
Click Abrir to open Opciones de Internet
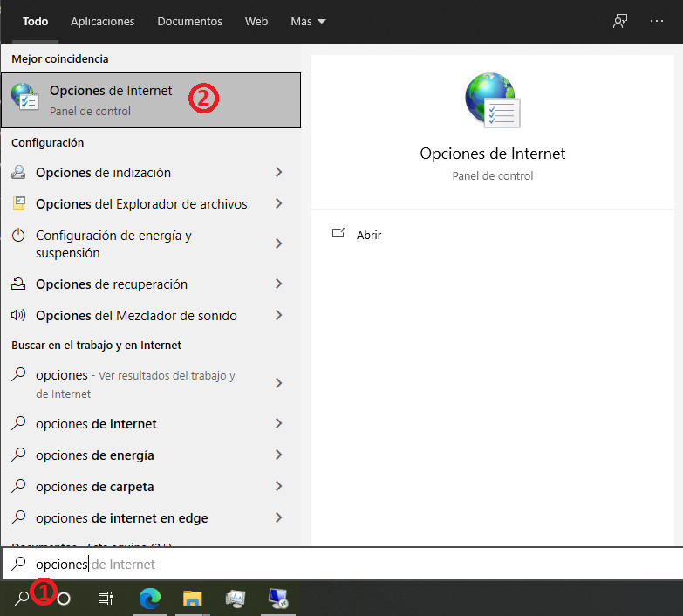tap(368, 235)
